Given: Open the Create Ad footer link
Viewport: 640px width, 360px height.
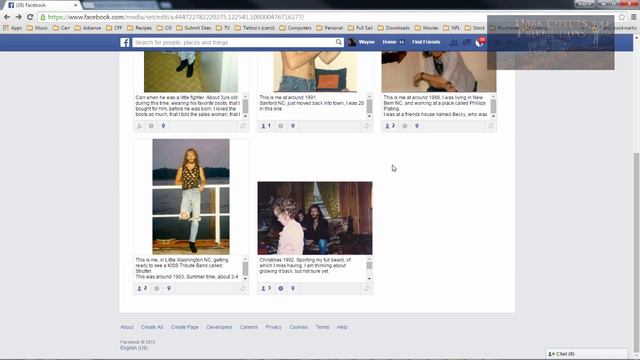Looking at the screenshot, I should click(x=152, y=327).
